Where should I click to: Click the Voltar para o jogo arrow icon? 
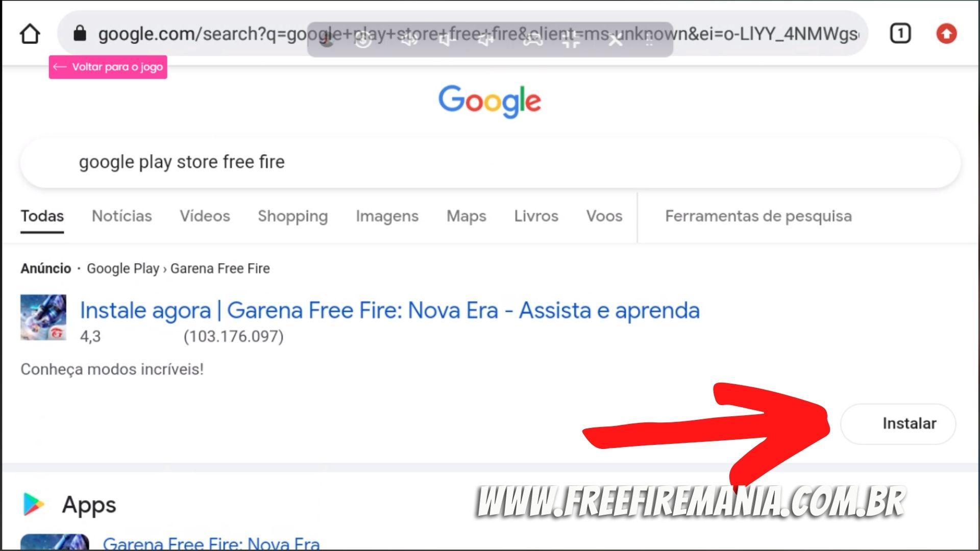point(61,66)
